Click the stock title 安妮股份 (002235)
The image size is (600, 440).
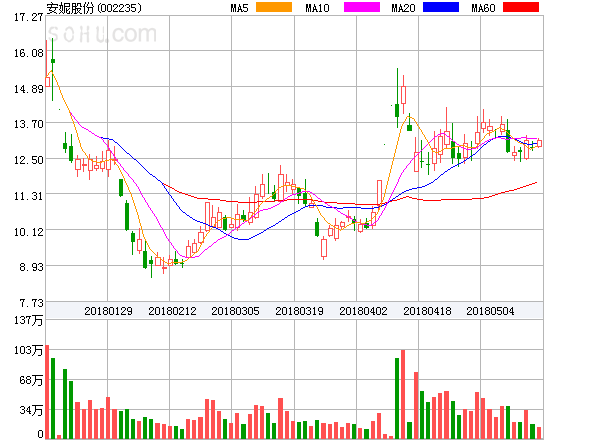(x=94, y=8)
